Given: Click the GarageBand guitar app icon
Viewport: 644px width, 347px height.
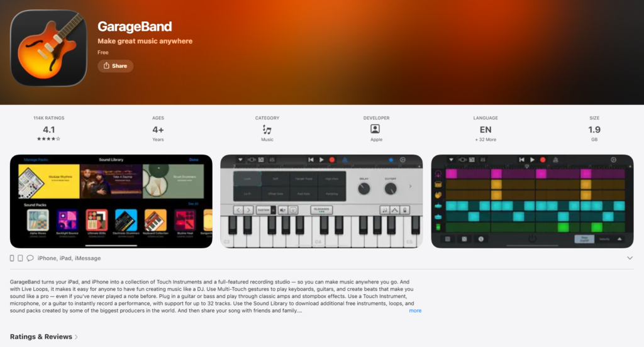Looking at the screenshot, I should click(x=48, y=48).
